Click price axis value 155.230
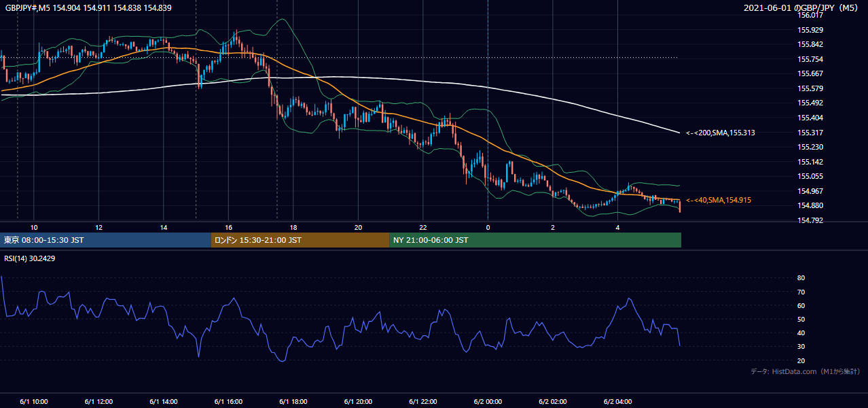Image resolution: width=868 pixels, height=408 pixels. point(810,147)
